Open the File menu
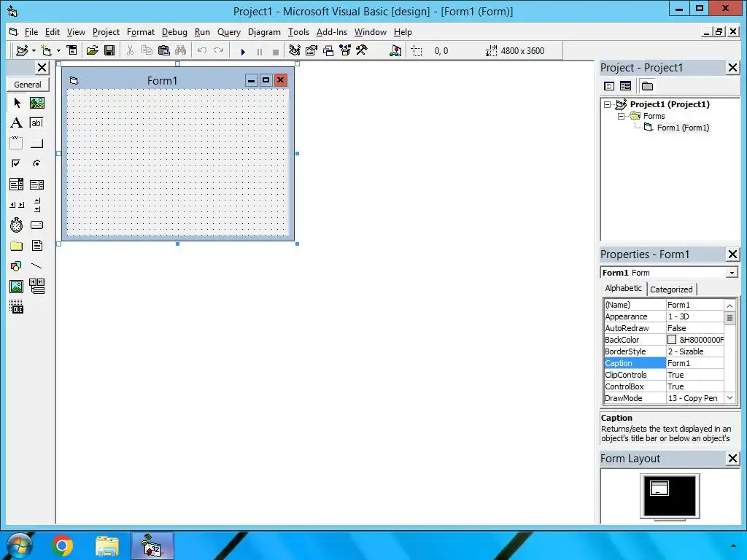The image size is (747, 560). coord(31,32)
